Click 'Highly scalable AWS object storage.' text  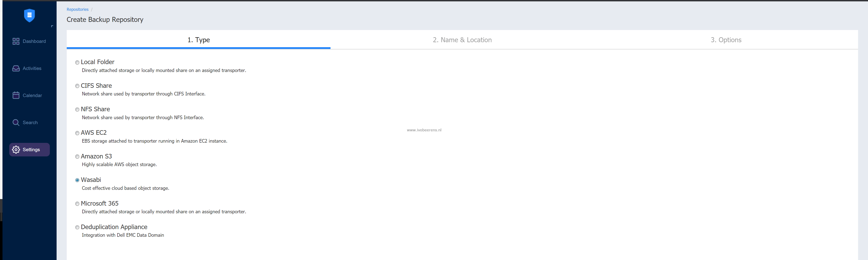pyautogui.click(x=119, y=165)
